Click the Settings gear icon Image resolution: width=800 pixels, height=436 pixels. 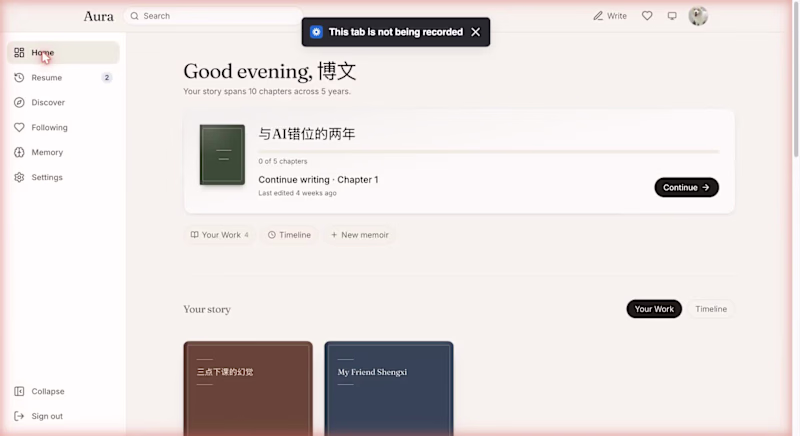click(19, 177)
